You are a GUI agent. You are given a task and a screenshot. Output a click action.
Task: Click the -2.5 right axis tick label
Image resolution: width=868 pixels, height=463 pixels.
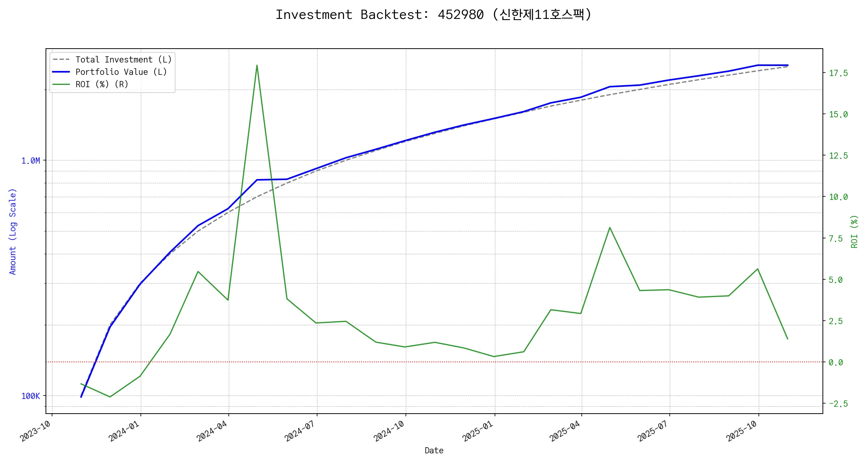pyautogui.click(x=838, y=404)
